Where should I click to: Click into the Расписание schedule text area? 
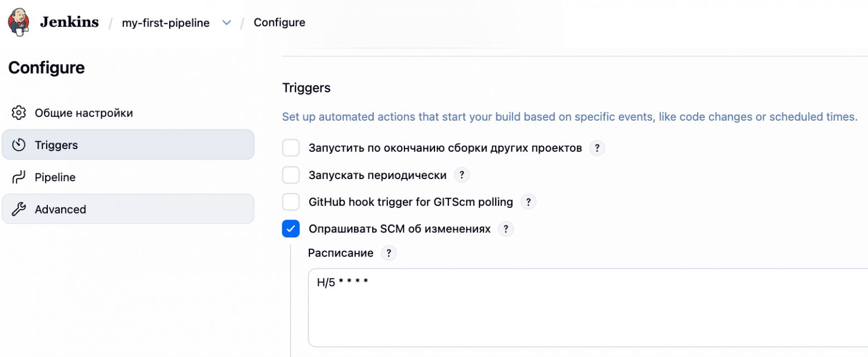[x=588, y=308]
